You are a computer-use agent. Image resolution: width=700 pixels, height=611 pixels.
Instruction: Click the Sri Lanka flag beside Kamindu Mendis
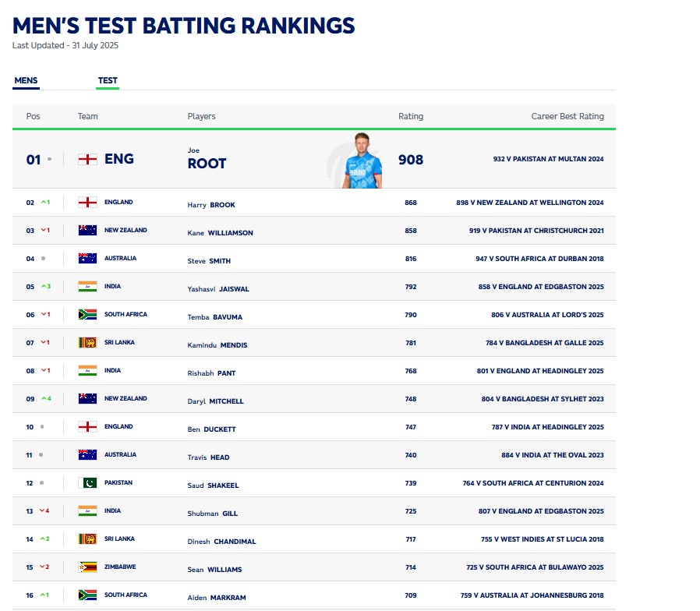pos(87,343)
